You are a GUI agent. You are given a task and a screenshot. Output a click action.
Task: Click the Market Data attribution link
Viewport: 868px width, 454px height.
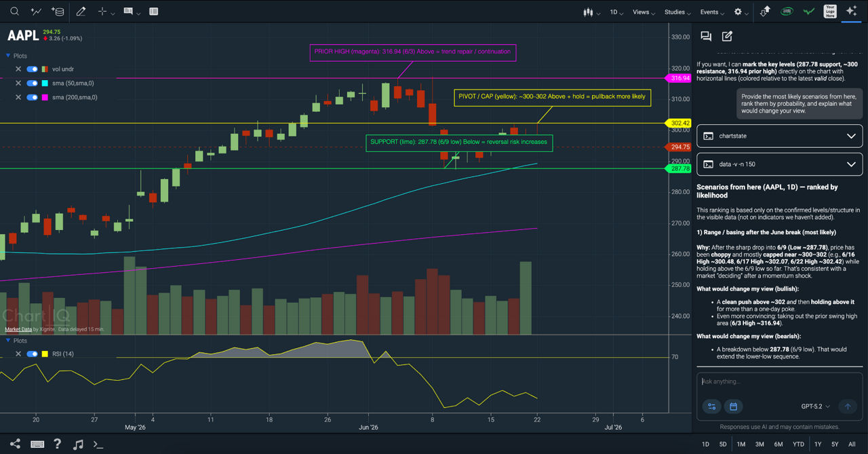click(18, 329)
